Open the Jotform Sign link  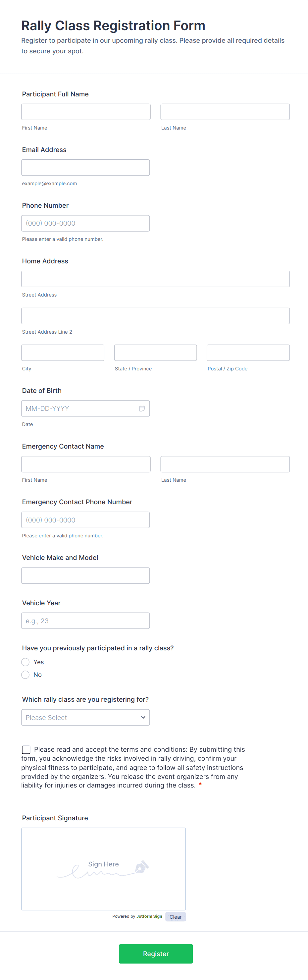149,916
